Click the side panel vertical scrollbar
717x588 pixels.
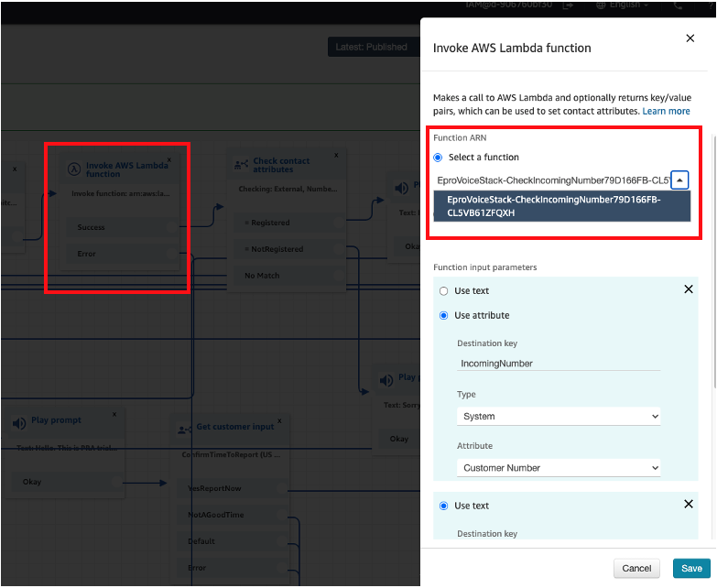[714, 263]
